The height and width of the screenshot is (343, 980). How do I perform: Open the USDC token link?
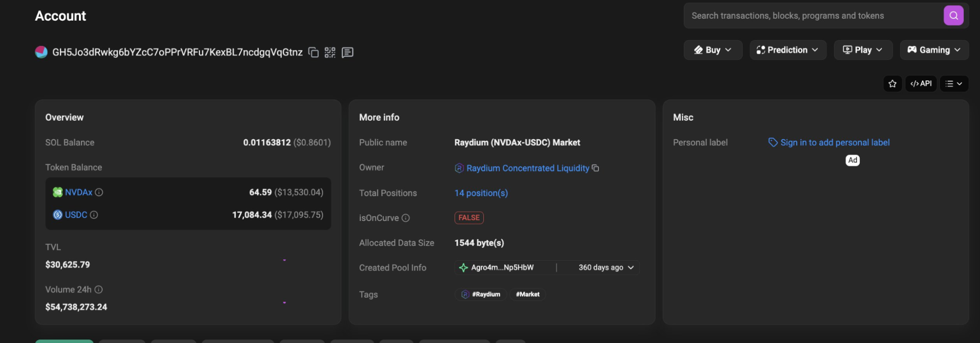[x=76, y=215]
